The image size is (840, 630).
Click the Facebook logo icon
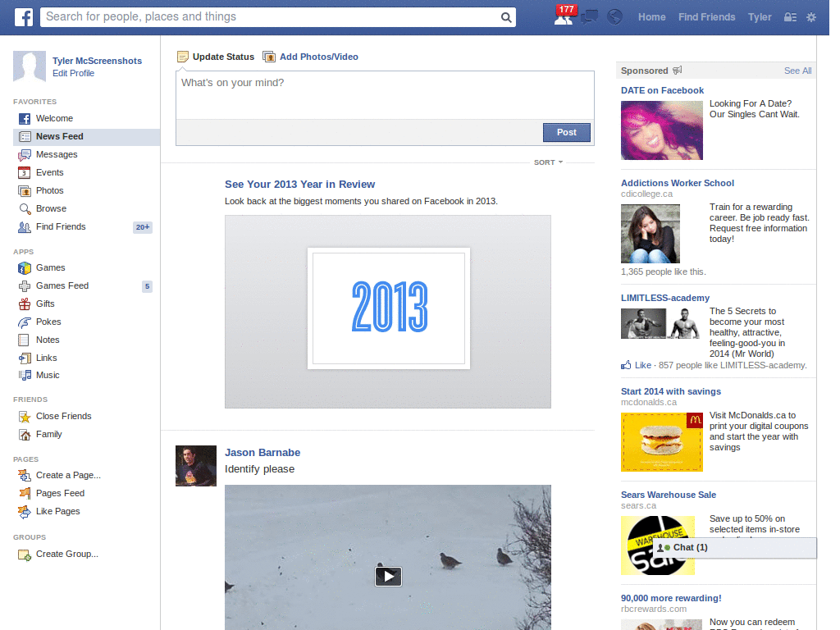[24, 17]
